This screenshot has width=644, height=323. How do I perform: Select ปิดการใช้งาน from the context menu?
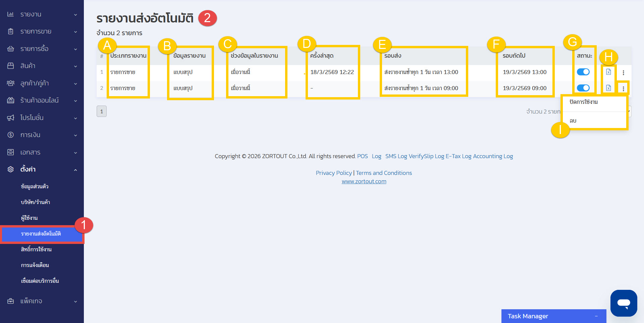coord(584,102)
